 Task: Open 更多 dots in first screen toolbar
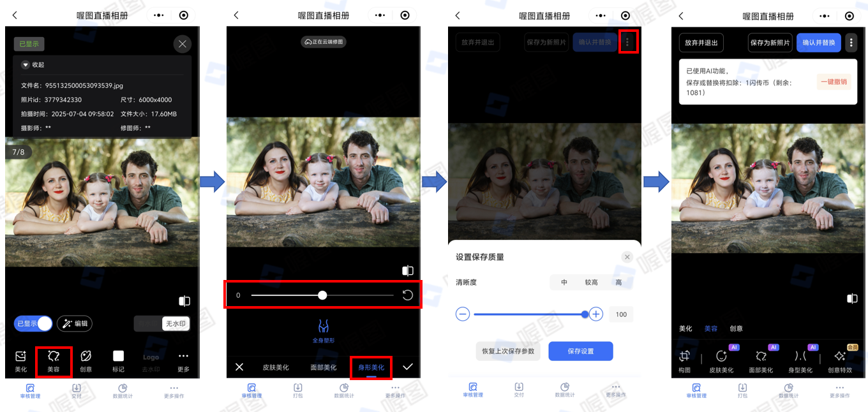[183, 361]
